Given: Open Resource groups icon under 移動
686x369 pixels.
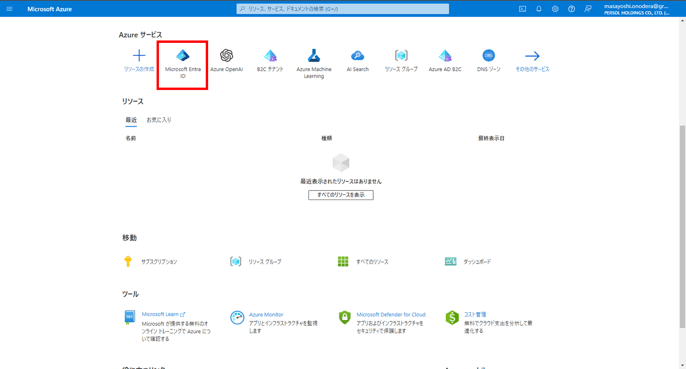Looking at the screenshot, I should click(x=235, y=261).
